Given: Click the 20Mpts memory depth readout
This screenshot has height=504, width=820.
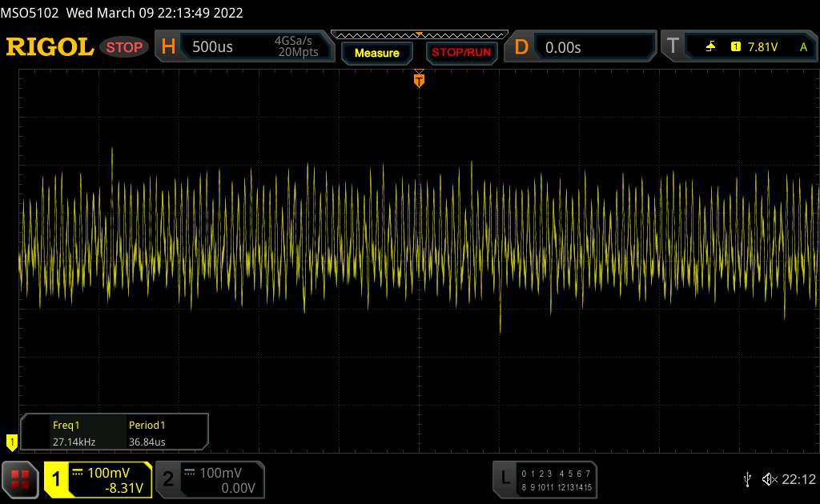Looking at the screenshot, I should click(x=298, y=52).
